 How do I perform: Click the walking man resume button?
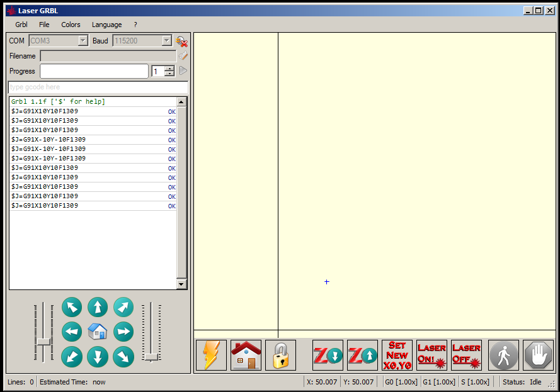[503, 356]
